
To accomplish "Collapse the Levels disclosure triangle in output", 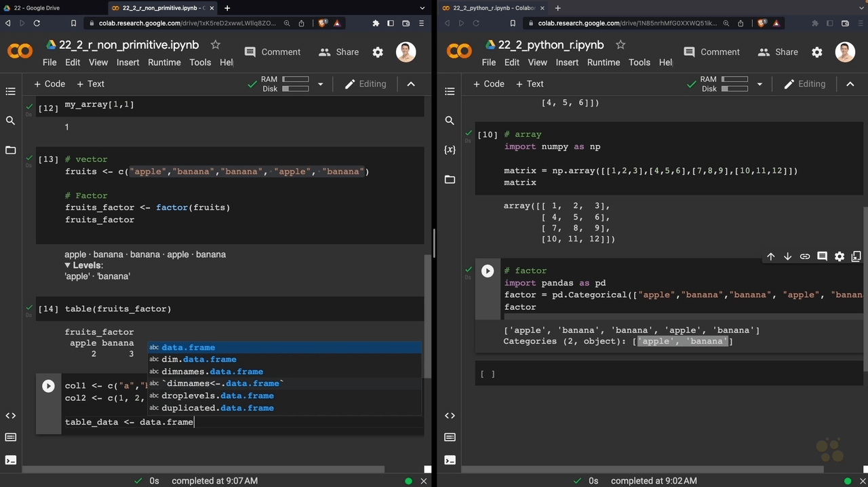I will (x=68, y=265).
